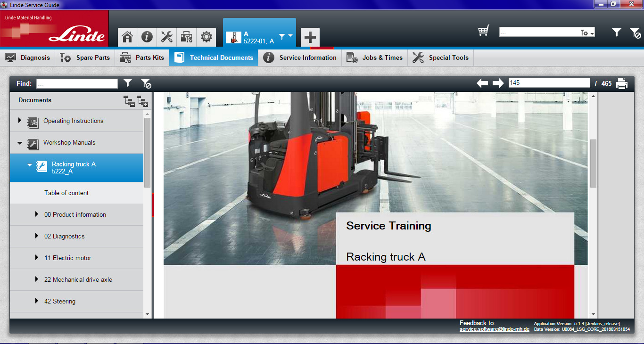Select 22 Mechanical drive axle text
644x344 pixels.
pyautogui.click(x=78, y=279)
